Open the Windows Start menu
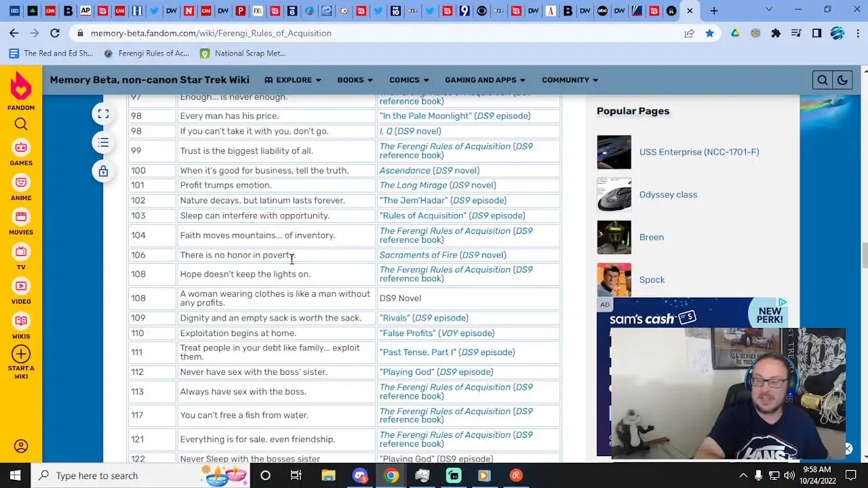This screenshot has width=868, height=488. [x=15, y=475]
